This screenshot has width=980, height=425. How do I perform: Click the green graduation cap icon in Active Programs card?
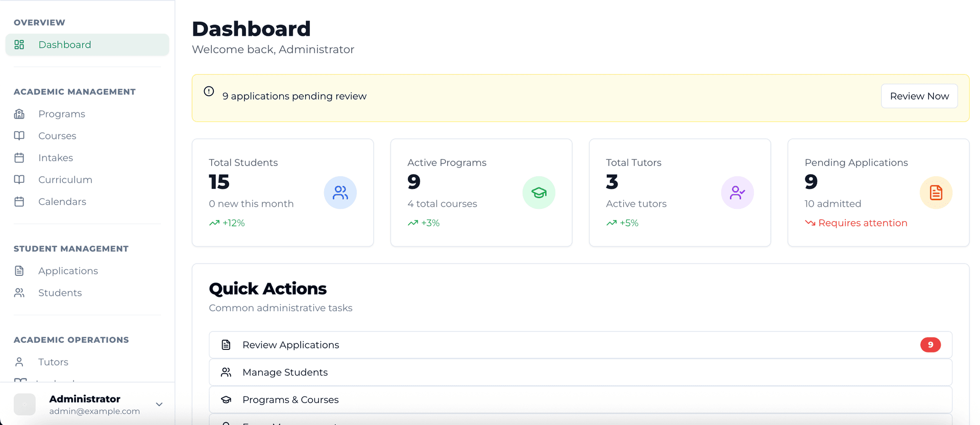pos(539,193)
